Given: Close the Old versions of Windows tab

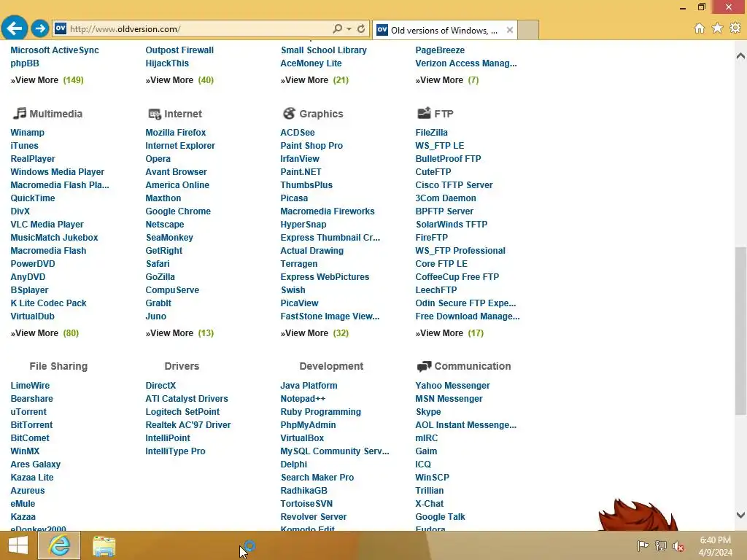Looking at the screenshot, I should tap(510, 30).
